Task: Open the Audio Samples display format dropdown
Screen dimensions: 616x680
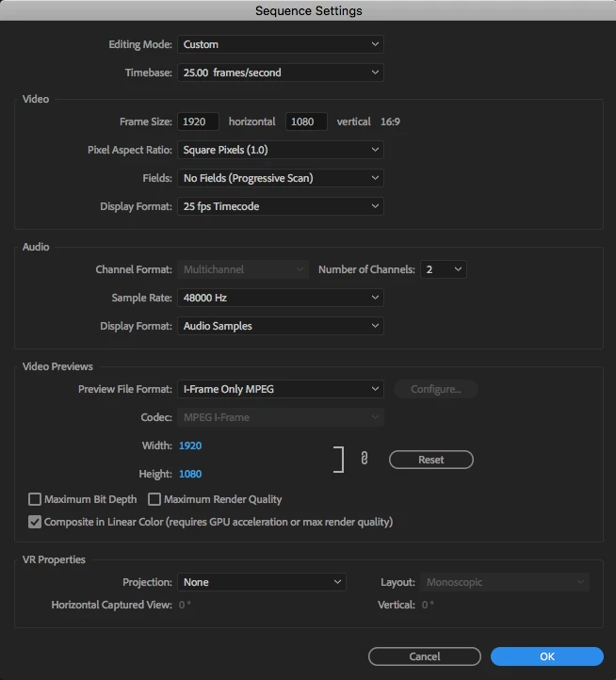Action: [x=281, y=326]
